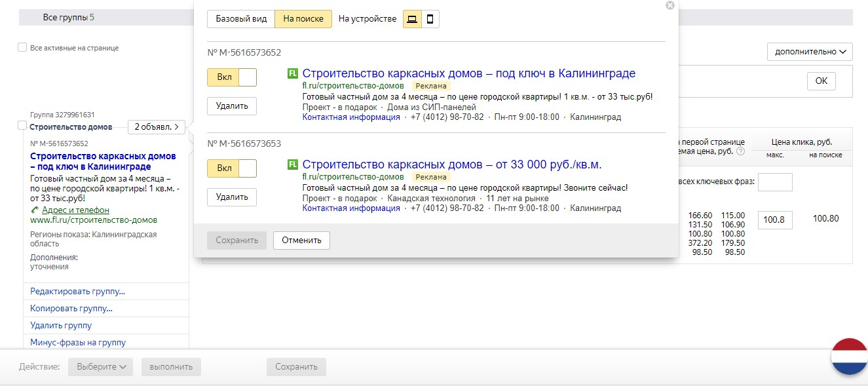Click 'Отменить' button in popup
The height and width of the screenshot is (386, 868).
pos(301,241)
